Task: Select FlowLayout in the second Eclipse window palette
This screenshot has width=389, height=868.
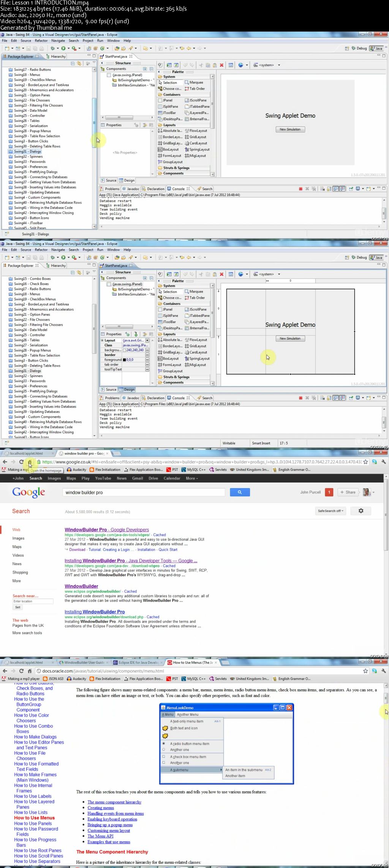Action: (196, 340)
